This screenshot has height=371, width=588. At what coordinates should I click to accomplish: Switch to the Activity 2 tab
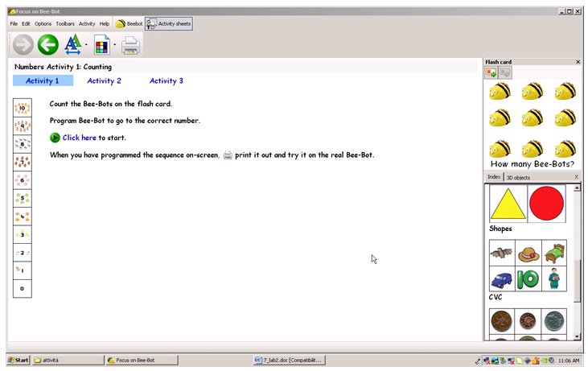tap(104, 80)
